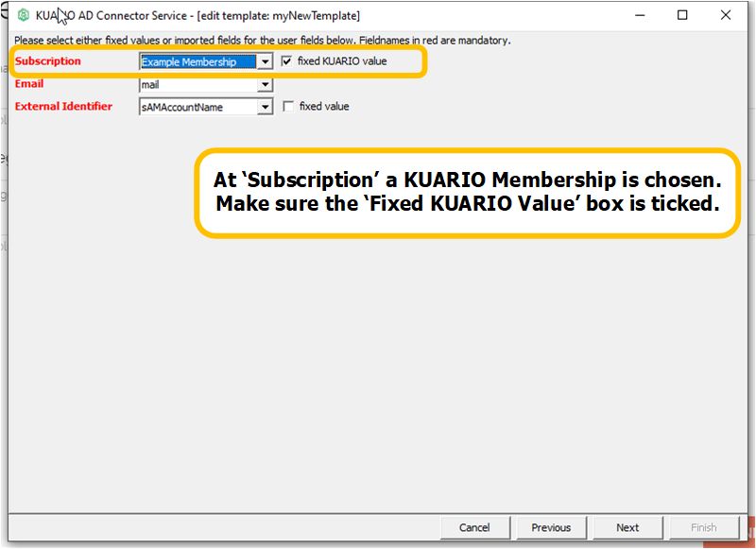
Task: Click the KUARIO app icon in title bar
Action: point(24,15)
